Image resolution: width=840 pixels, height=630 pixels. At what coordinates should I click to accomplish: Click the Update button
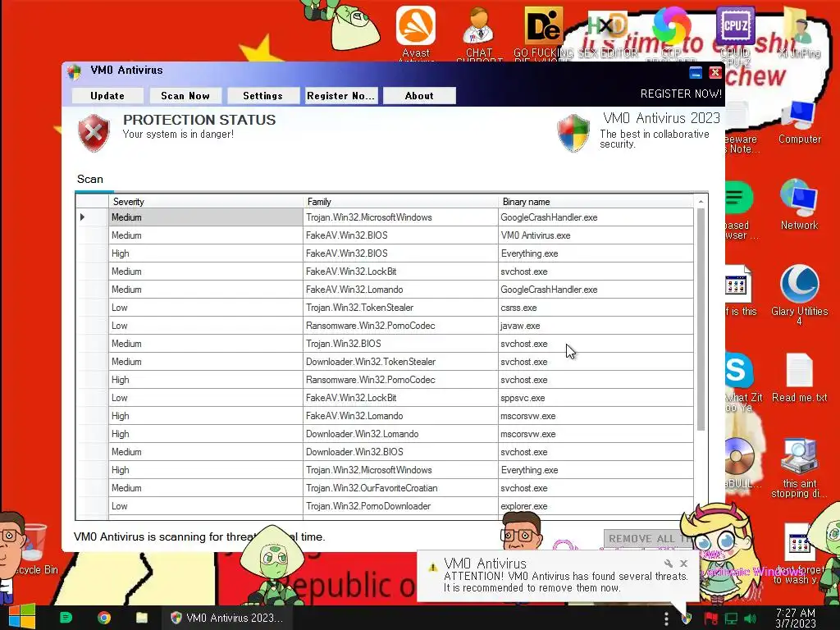(107, 95)
